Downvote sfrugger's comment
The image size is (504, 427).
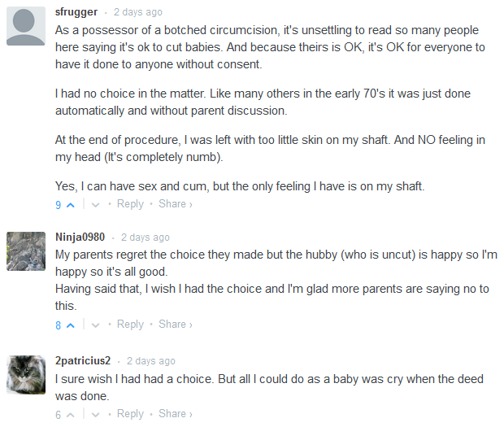(x=95, y=205)
